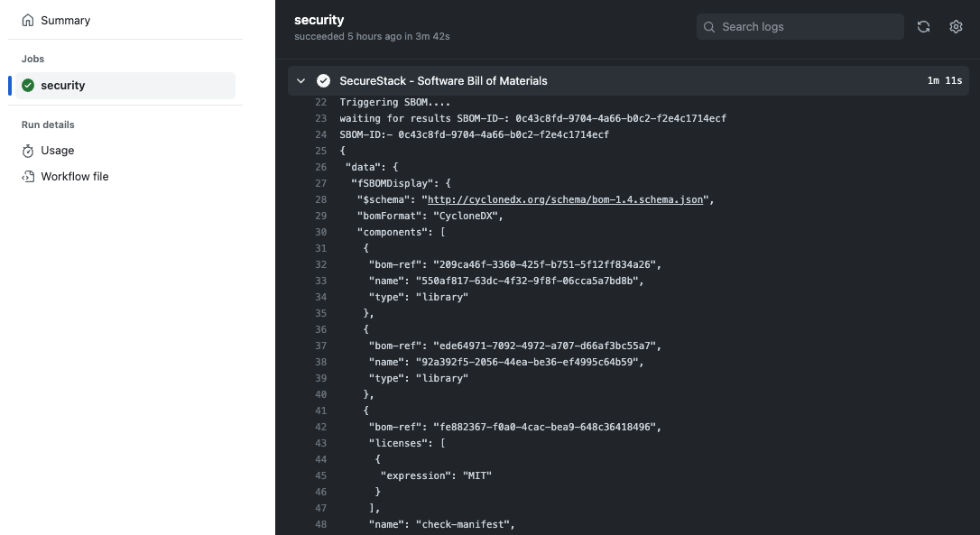980x535 pixels.
Task: Click the SecureStack step success checkmark
Action: (x=323, y=80)
